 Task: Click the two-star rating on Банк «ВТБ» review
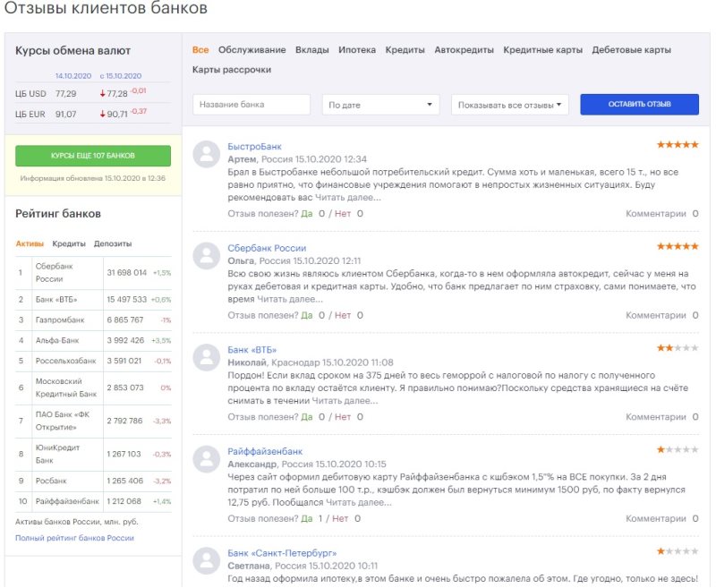click(678, 348)
